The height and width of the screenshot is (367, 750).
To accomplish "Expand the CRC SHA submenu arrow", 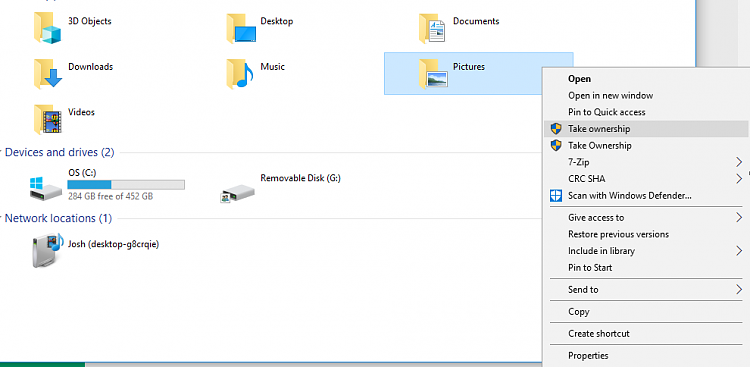I will click(x=739, y=179).
